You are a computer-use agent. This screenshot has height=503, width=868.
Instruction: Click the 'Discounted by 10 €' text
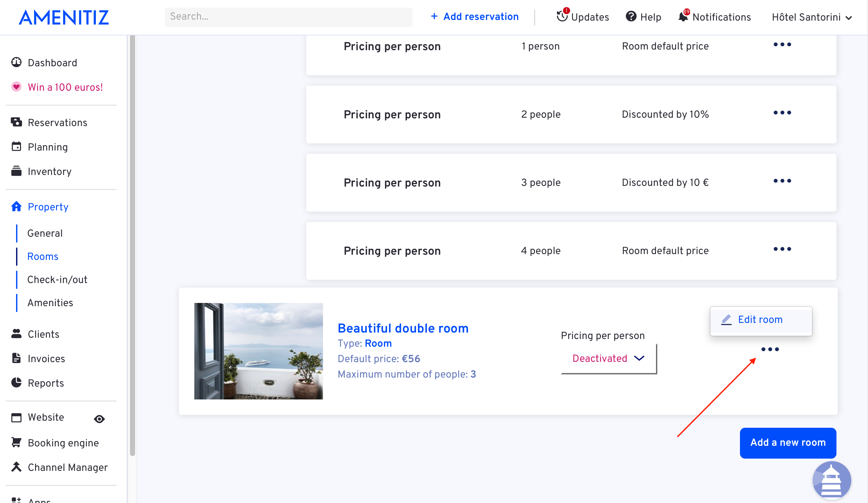[x=665, y=182]
